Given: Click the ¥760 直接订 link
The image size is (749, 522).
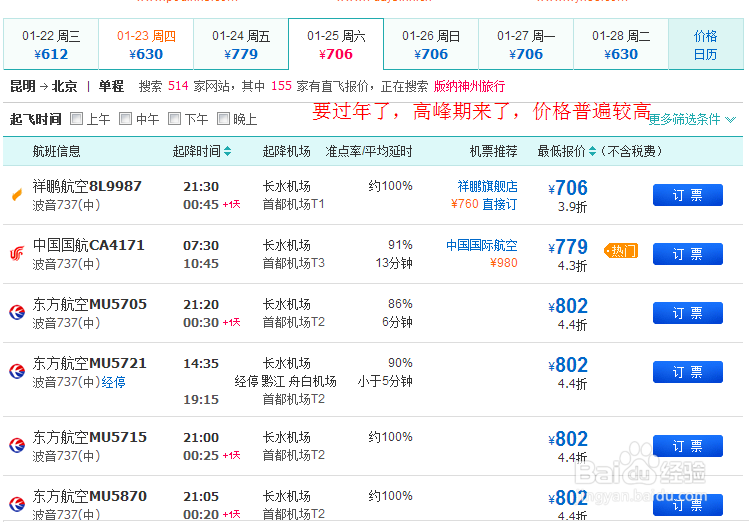Looking at the screenshot, I should pyautogui.click(x=484, y=204).
